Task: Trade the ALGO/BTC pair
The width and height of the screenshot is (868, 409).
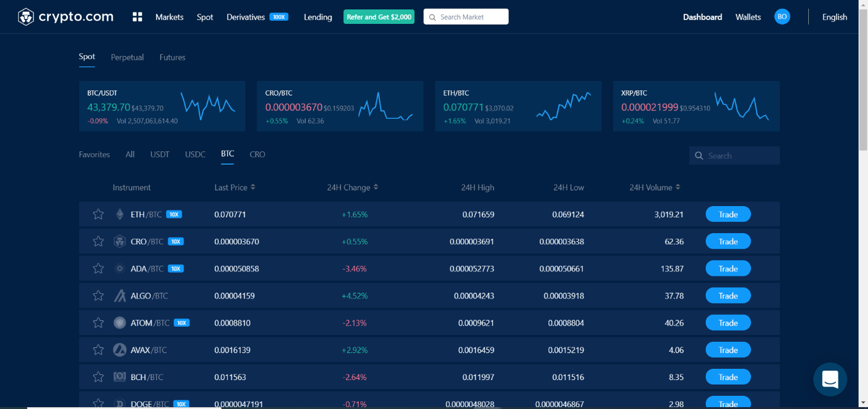Action: [728, 295]
